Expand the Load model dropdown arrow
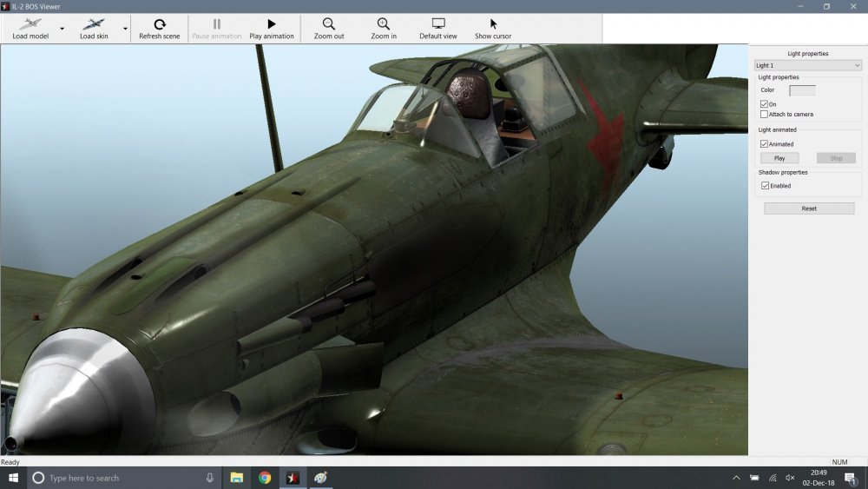This screenshot has height=489, width=868. point(62,28)
